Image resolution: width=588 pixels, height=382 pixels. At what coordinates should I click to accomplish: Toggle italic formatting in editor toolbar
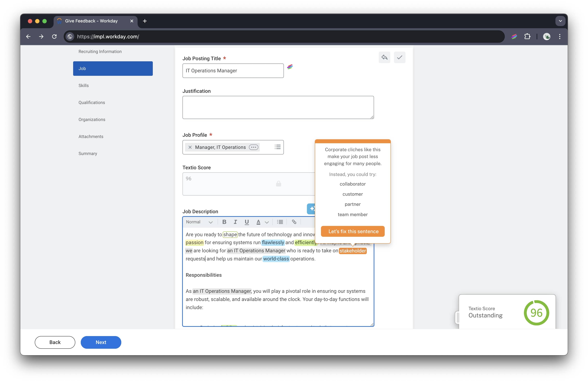pos(235,222)
